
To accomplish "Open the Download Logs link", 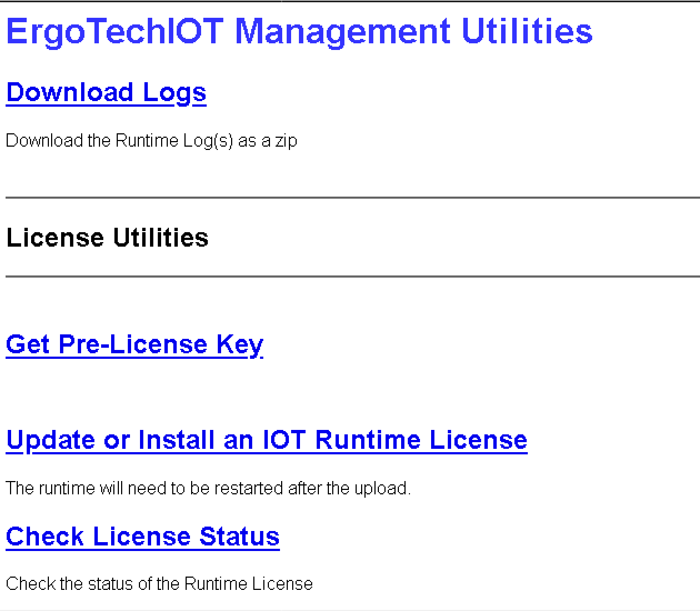I will coord(106,93).
